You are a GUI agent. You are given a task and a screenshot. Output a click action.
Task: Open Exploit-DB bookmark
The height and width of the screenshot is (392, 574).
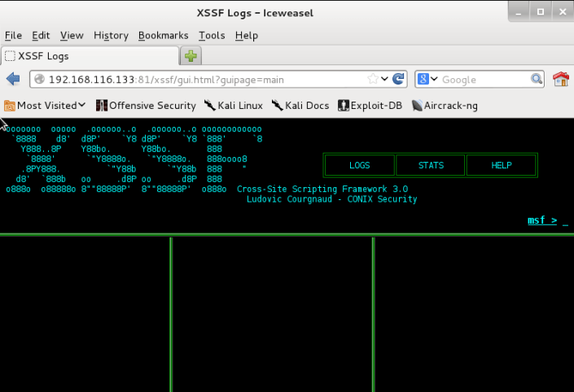click(370, 105)
